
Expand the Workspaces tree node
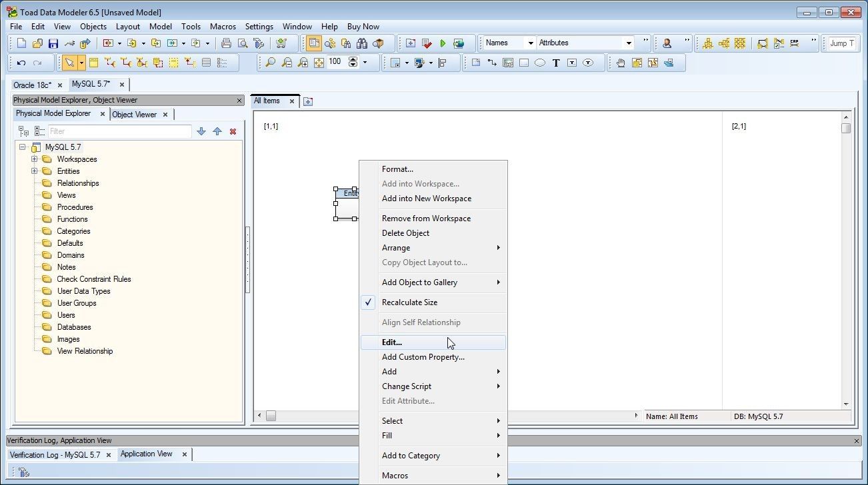pos(34,159)
